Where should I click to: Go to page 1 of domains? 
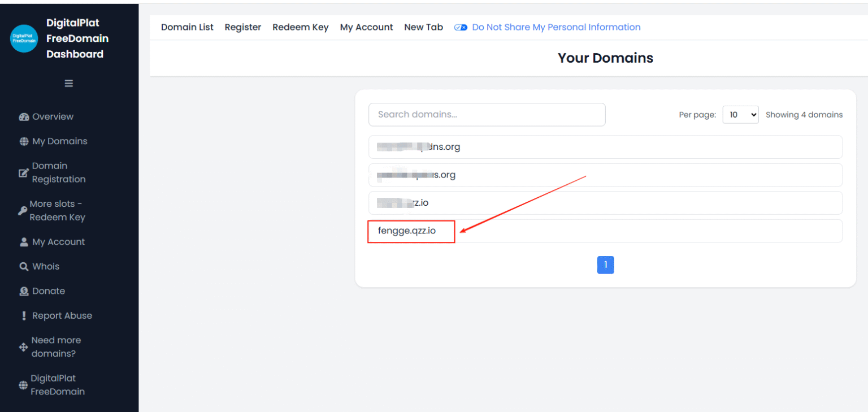click(605, 265)
